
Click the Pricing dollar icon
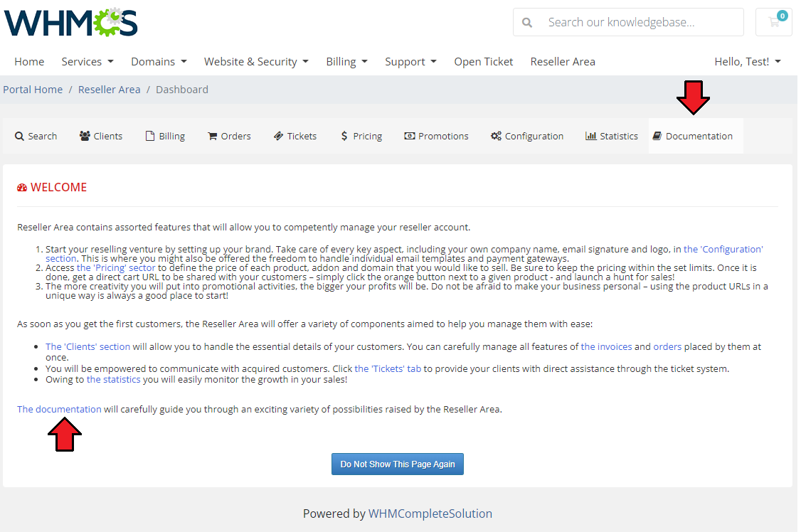(344, 137)
